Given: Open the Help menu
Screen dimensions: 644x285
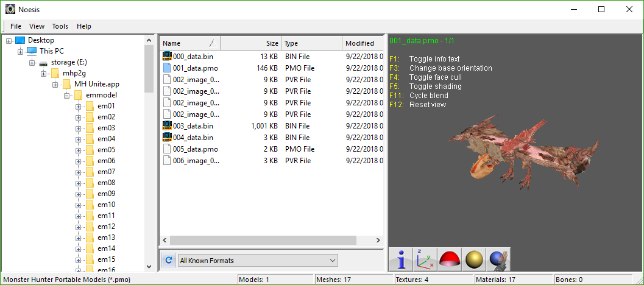Looking at the screenshot, I should 84,26.
